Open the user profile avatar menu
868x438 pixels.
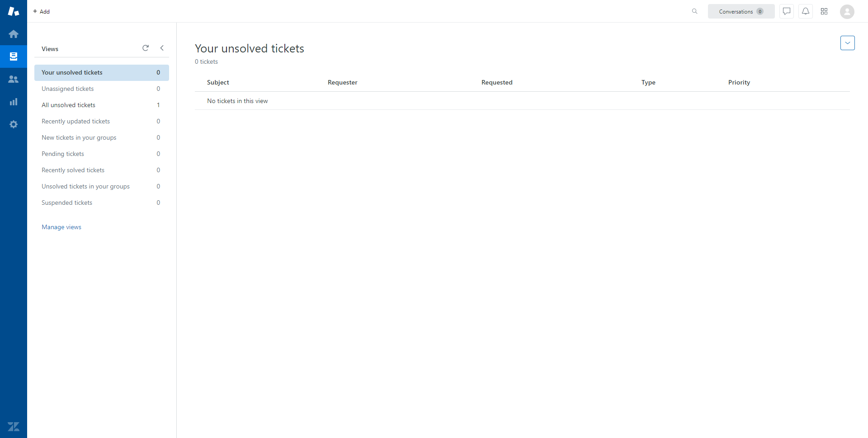click(847, 12)
